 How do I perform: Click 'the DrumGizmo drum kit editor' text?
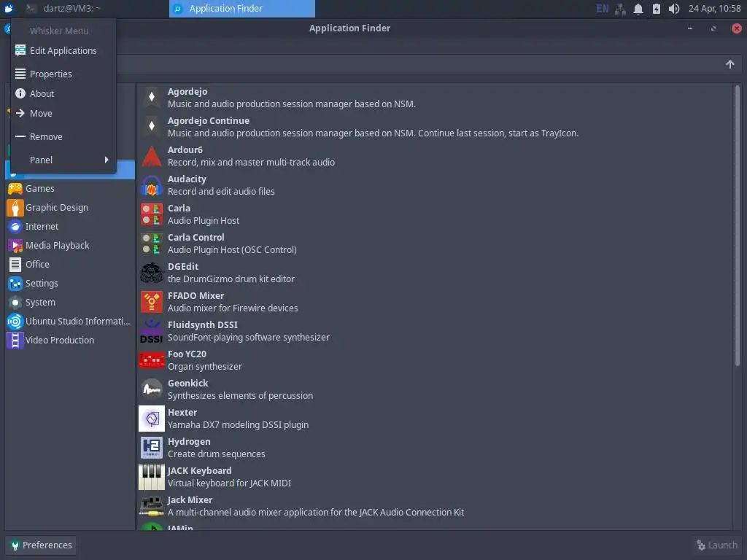[231, 279]
